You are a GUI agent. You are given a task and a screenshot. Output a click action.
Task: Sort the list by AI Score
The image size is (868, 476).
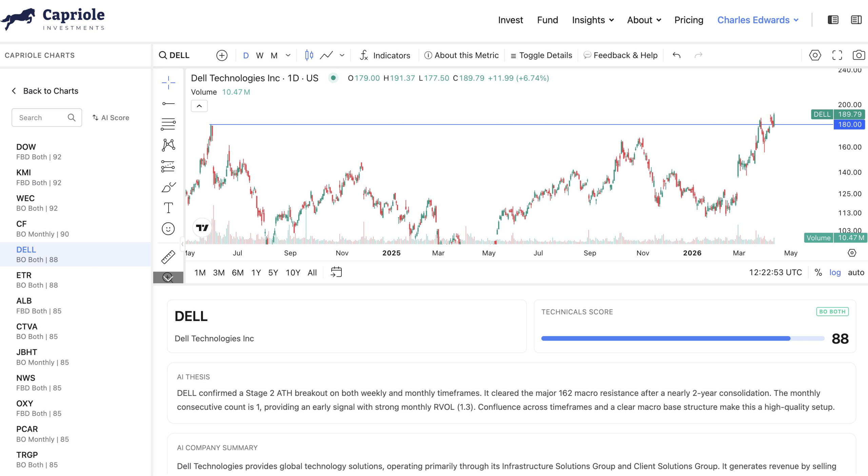111,118
